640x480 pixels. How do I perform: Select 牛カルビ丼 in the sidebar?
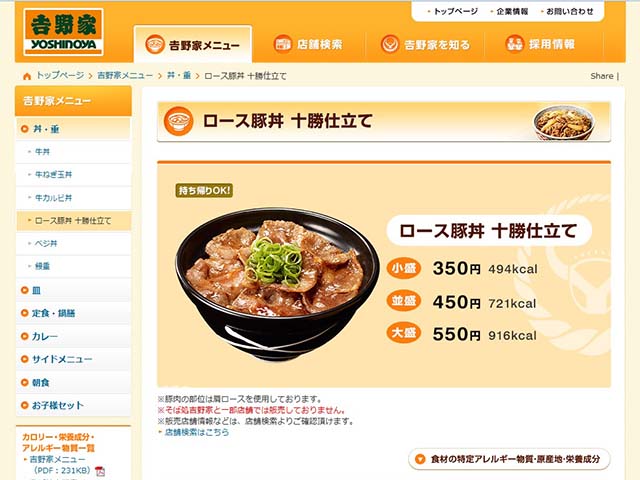(73, 198)
